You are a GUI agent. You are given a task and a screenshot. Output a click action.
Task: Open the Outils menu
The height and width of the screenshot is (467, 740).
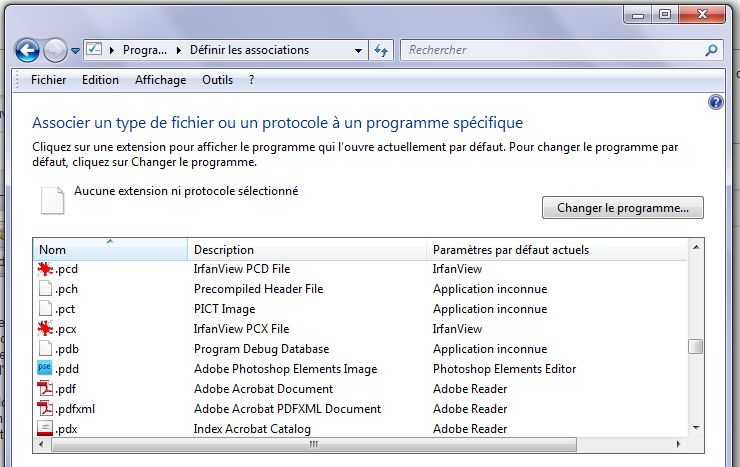[218, 80]
